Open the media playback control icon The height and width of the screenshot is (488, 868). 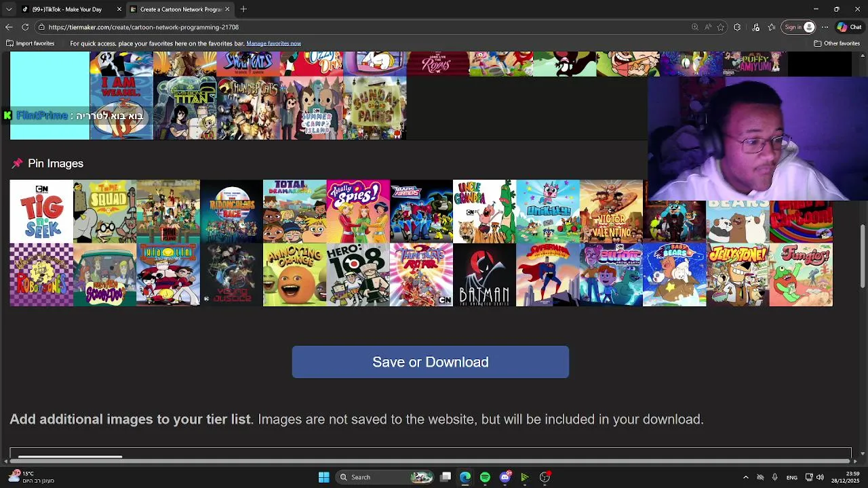point(756,27)
